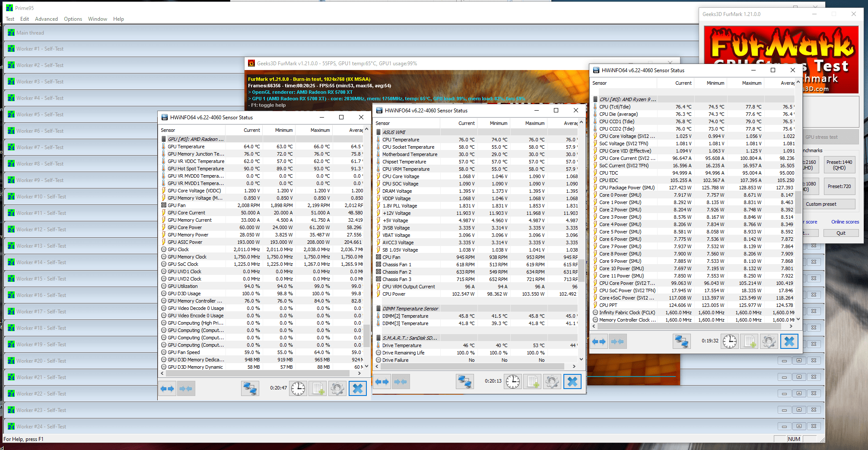Open the Options menu in Prime95
This screenshot has width=868, height=450.
click(x=73, y=19)
